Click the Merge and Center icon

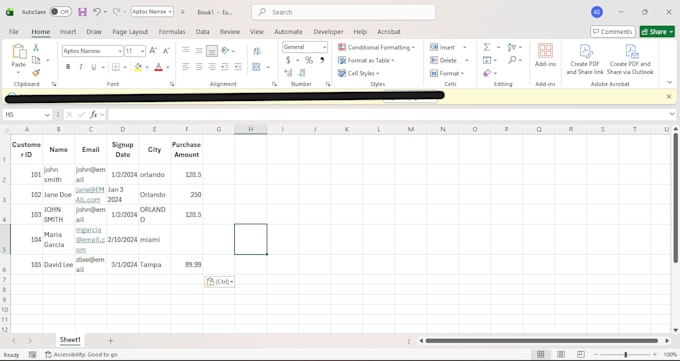(256, 67)
